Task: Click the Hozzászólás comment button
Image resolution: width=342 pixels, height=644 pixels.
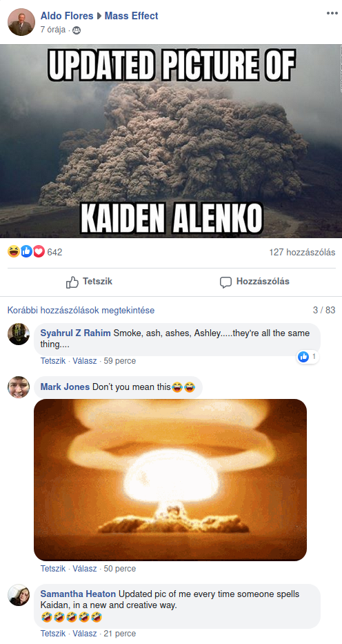Action: point(254,282)
